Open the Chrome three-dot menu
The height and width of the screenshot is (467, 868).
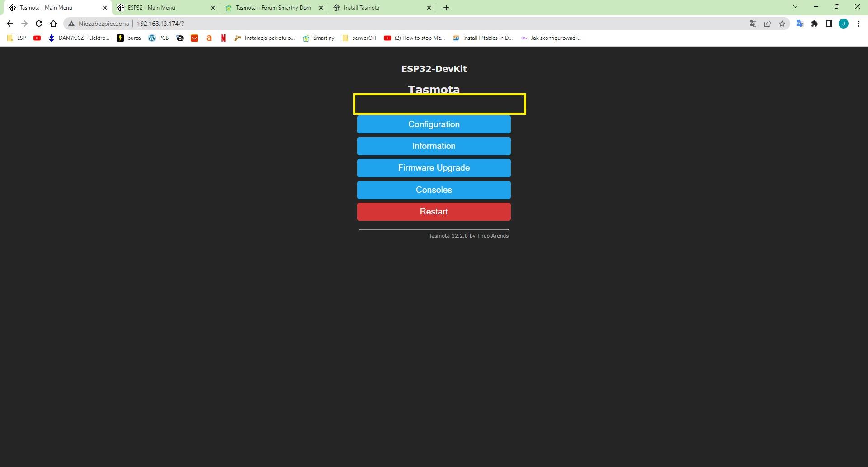point(858,24)
